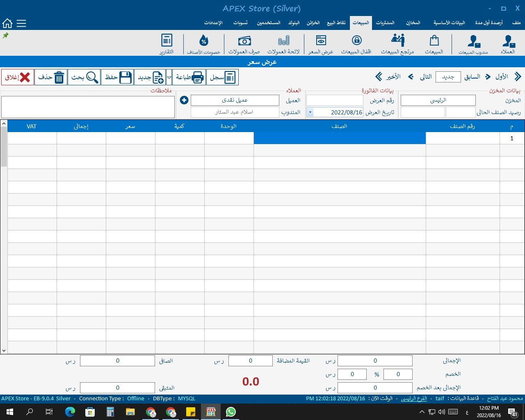Open لائحة العمولات commissions list icon
The height and width of the screenshot is (420, 525).
pyautogui.click(x=283, y=44)
